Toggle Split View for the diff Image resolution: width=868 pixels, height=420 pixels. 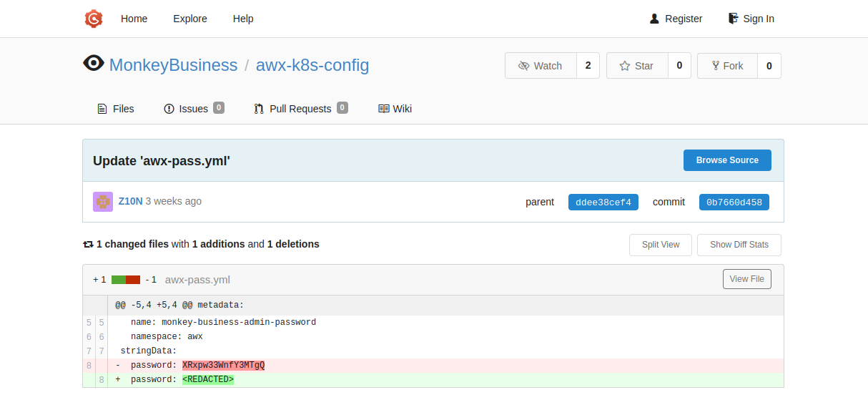pos(659,244)
